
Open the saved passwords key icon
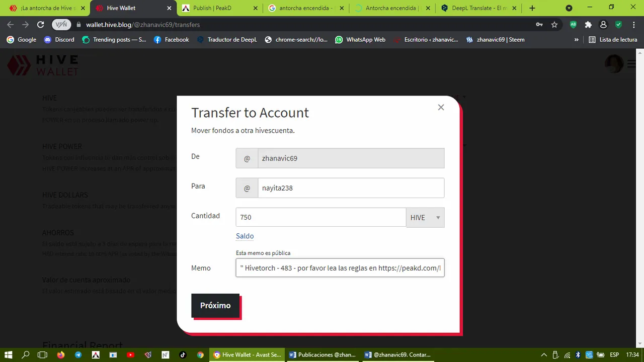point(539,25)
